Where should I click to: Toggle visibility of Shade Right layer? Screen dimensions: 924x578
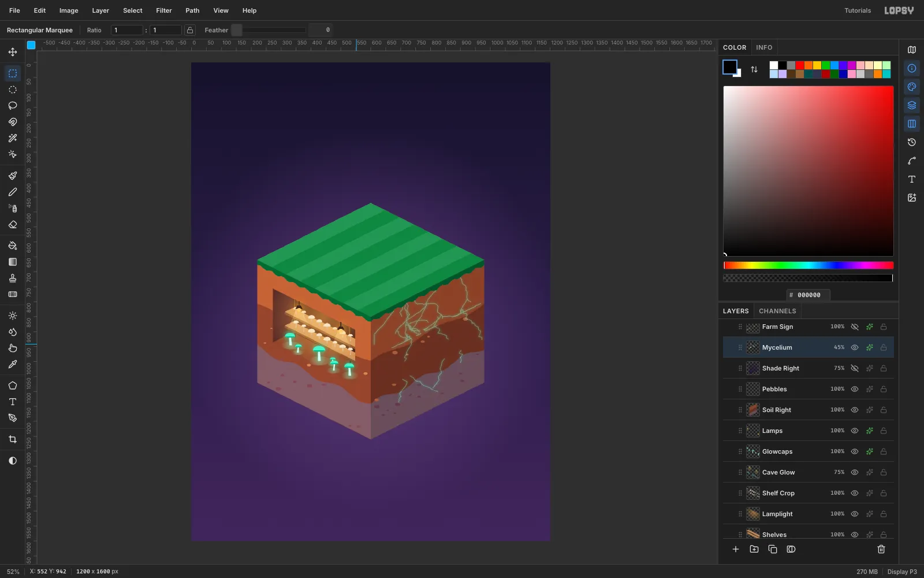point(855,368)
